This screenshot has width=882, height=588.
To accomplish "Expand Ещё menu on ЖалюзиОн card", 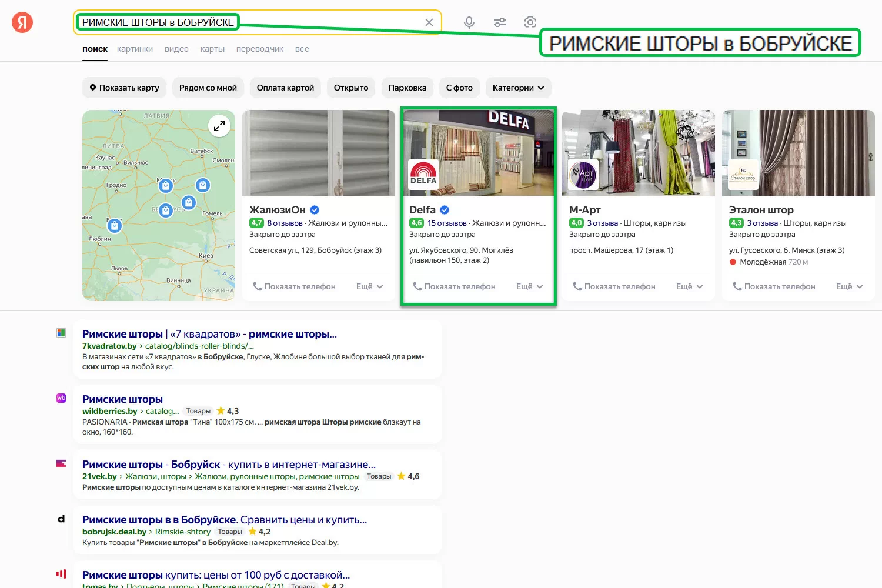I will click(370, 286).
